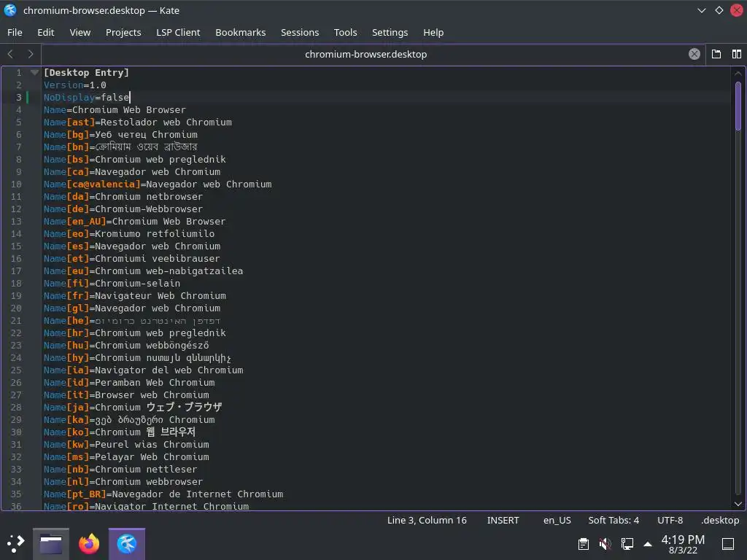The height and width of the screenshot is (560, 747).
Task: Expand hidden system tray icons arrow
Action: coord(648,544)
